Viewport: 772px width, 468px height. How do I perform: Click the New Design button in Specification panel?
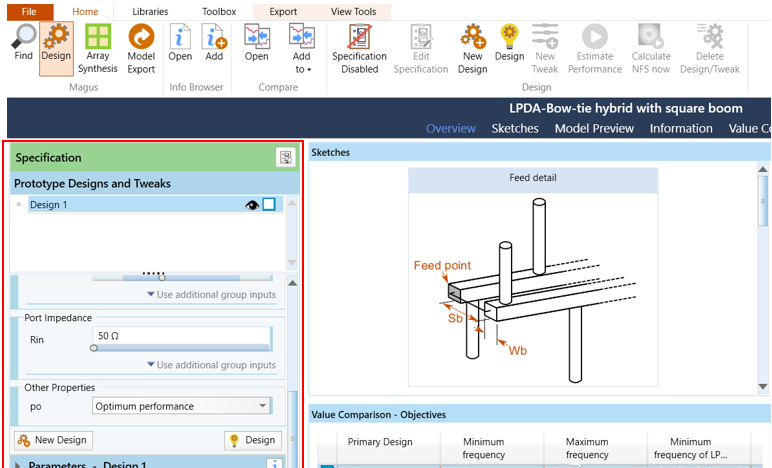pos(53,440)
